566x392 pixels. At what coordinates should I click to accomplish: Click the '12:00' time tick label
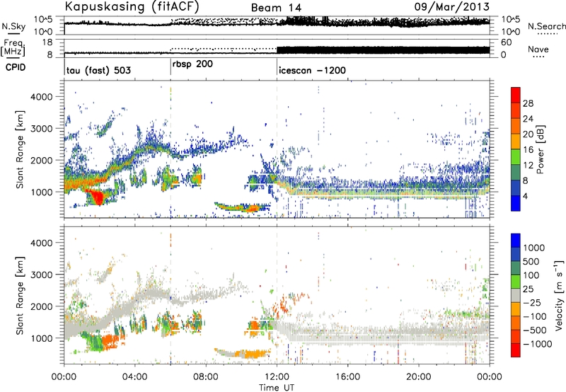point(277,377)
